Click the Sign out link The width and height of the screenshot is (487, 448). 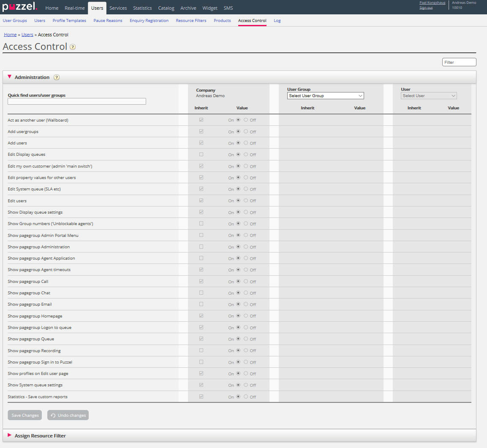426,8
